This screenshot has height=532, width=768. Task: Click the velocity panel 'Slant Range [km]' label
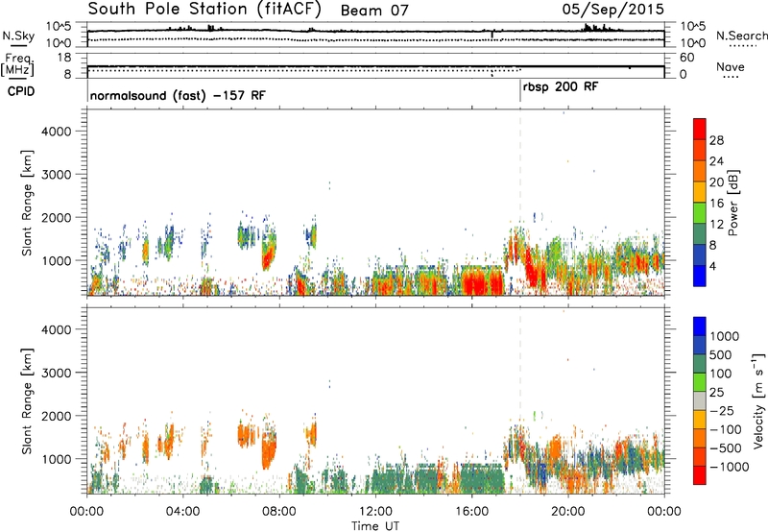27,401
